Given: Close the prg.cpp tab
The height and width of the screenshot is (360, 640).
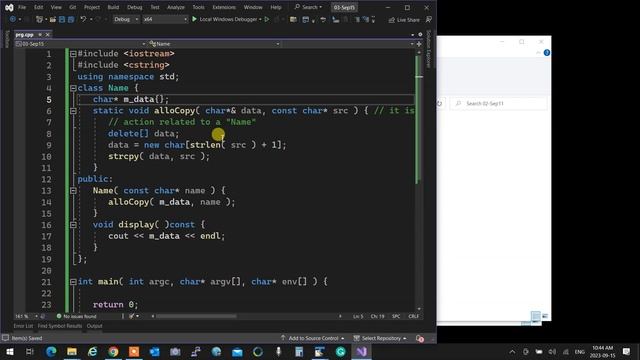Looking at the screenshot, I should pyautogui.click(x=47, y=35).
